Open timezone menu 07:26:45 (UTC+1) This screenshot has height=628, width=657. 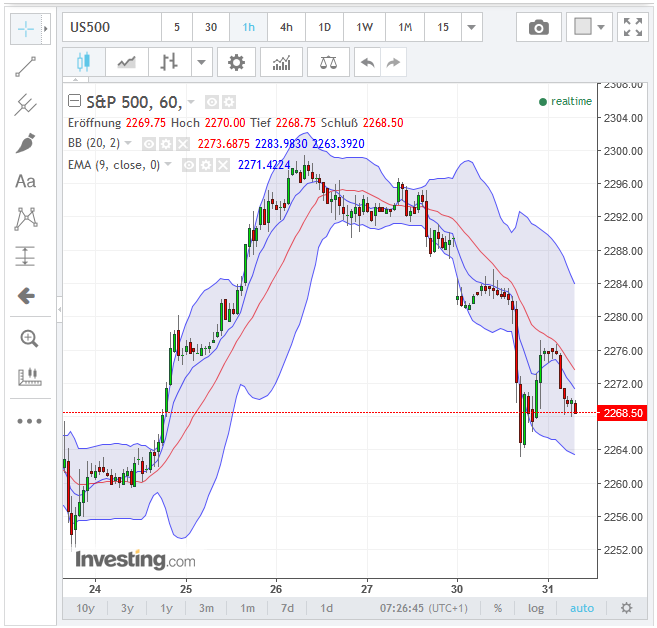coord(424,608)
